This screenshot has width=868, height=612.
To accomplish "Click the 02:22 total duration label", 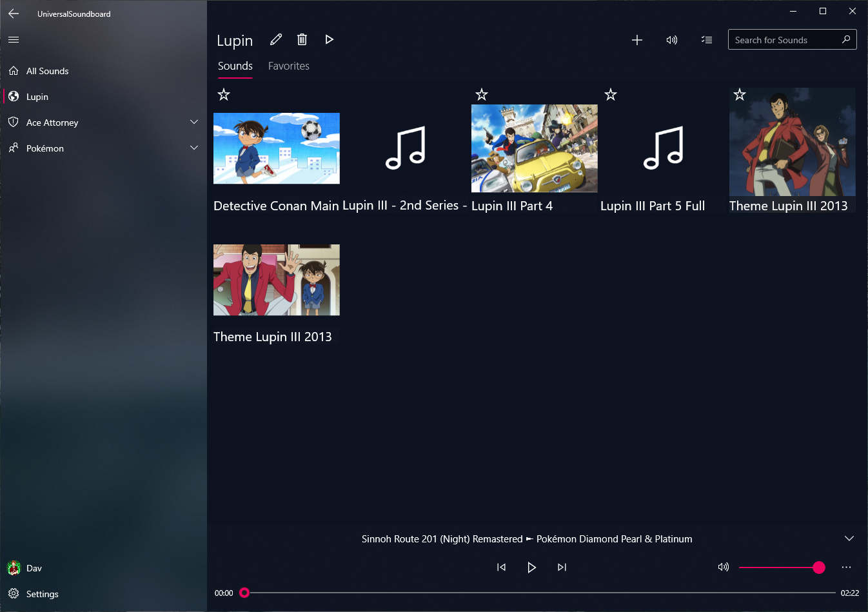I will [850, 593].
